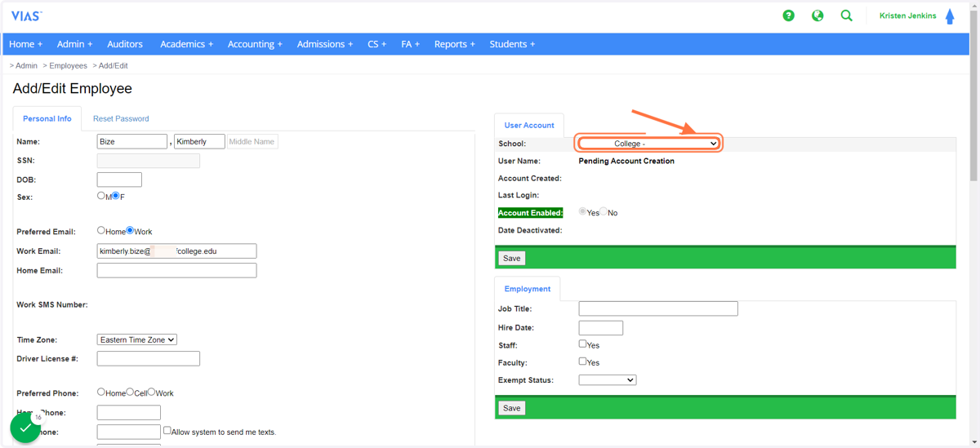Select Home as preferred phone
This screenshot has height=448, width=980.
pos(101,393)
